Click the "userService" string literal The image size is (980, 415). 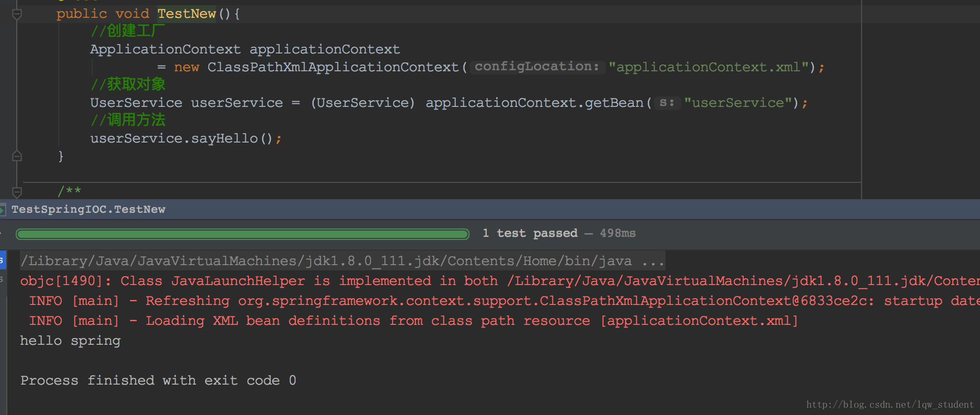tap(738, 103)
